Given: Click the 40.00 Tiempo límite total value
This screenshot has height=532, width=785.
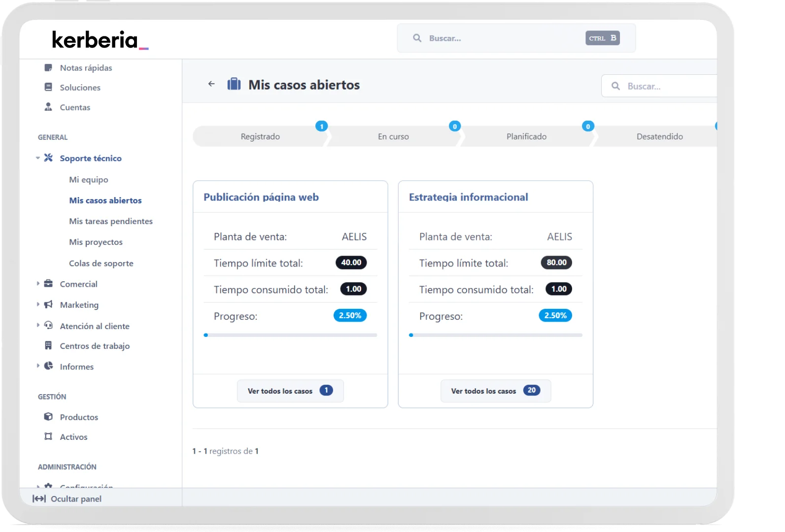Looking at the screenshot, I should pos(351,263).
